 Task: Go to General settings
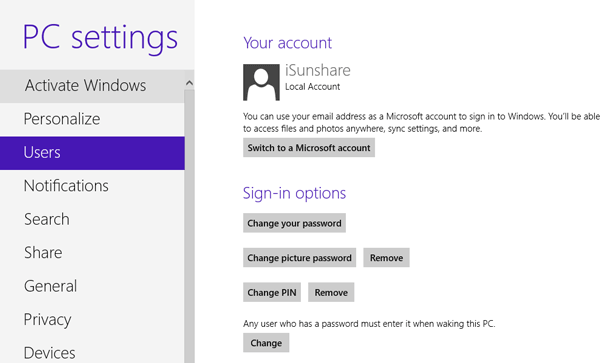(x=92, y=286)
